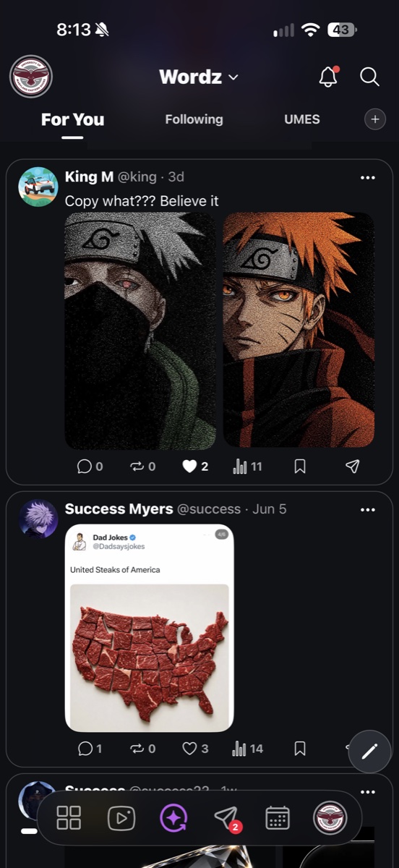Image resolution: width=399 pixels, height=868 pixels.
Task: Add a new feed tab with plus
Action: tap(374, 119)
